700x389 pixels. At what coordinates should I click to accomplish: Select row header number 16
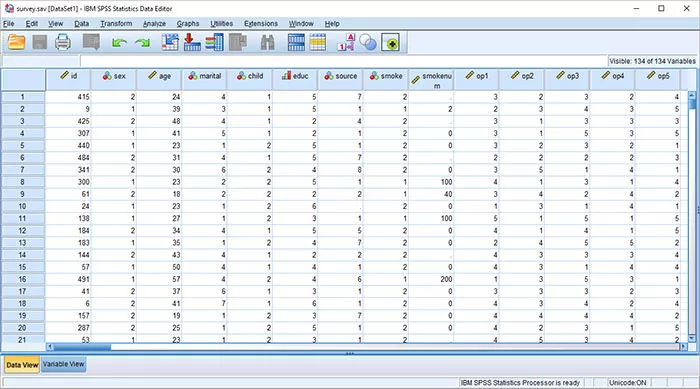[23, 279]
